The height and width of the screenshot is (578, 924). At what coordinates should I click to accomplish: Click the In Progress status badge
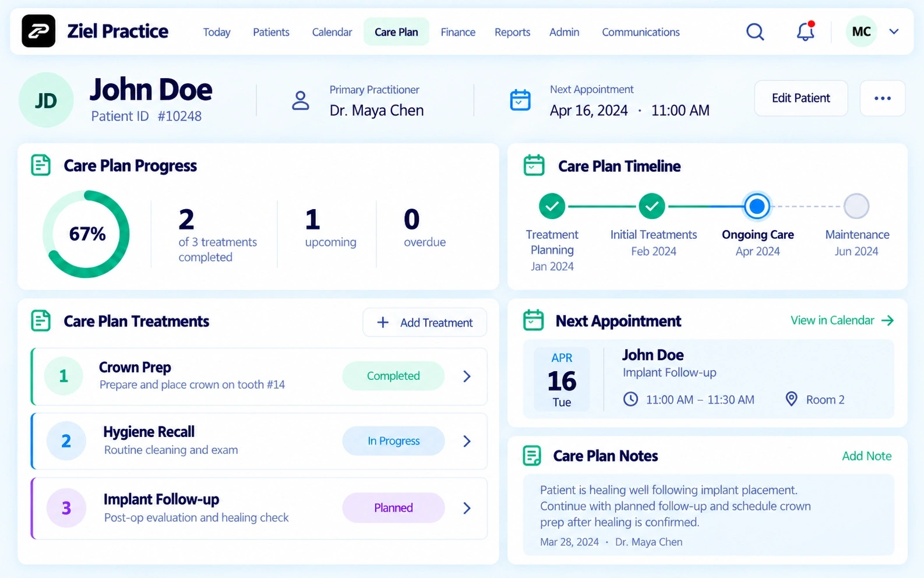393,441
